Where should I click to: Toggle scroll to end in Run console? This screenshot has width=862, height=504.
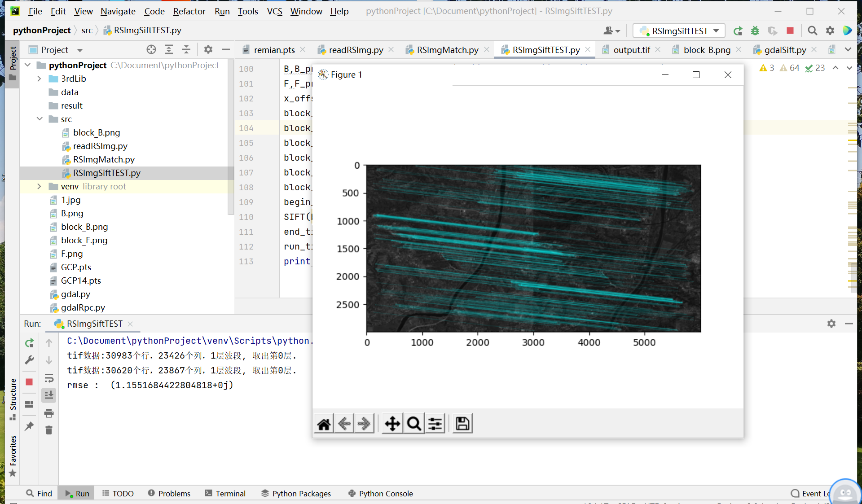(x=49, y=395)
